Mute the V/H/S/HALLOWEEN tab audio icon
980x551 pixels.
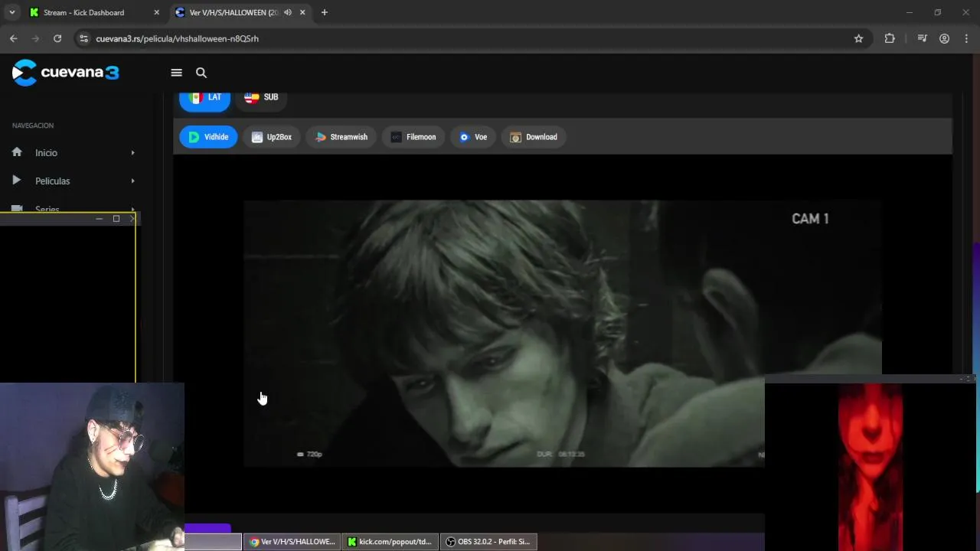[288, 12]
